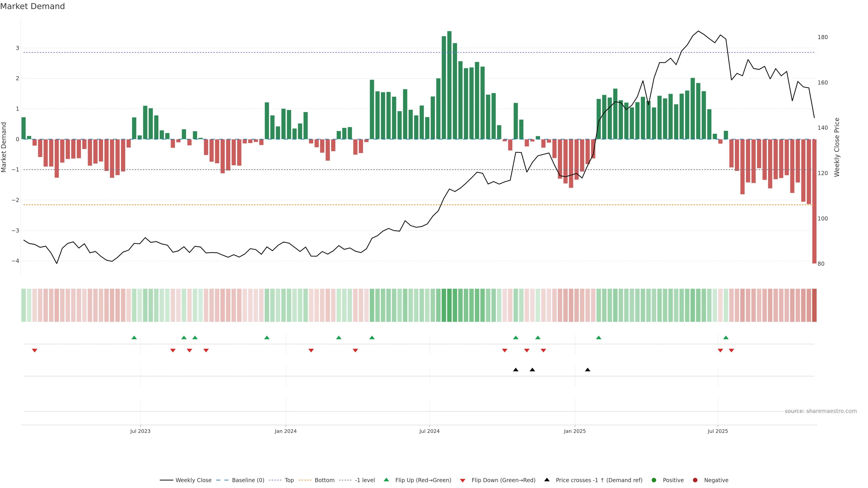Click the red Flip Down legend triangle
Viewport: 868px width, 488px height.
tap(463, 480)
